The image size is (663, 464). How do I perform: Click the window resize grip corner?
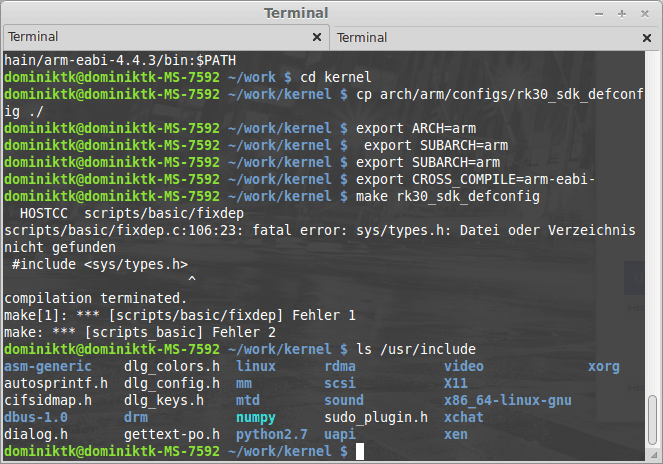(x=655, y=456)
